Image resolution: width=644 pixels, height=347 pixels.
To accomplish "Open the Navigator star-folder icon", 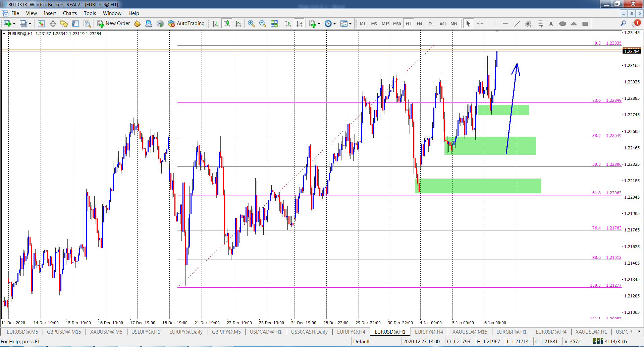I will pyautogui.click(x=64, y=23).
